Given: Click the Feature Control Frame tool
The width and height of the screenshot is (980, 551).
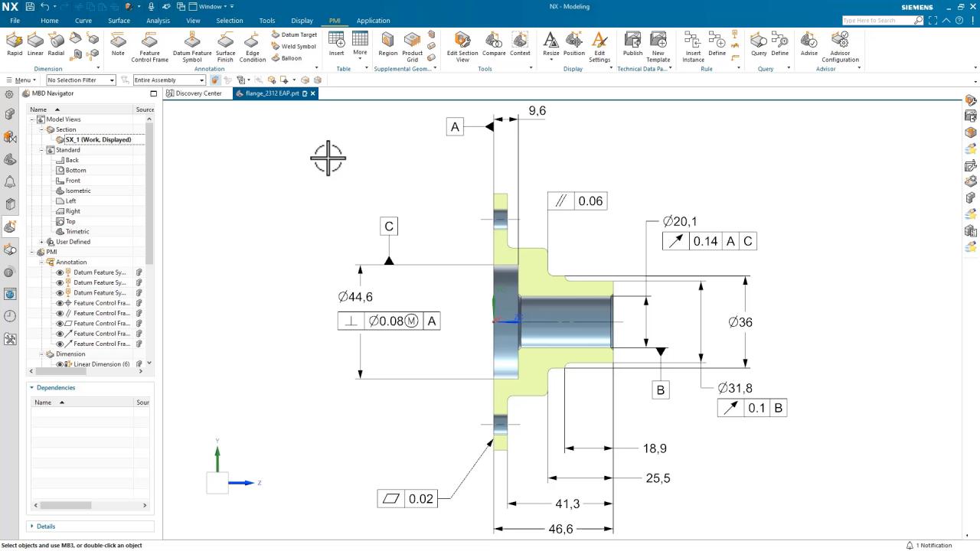Looking at the screenshot, I should click(149, 46).
